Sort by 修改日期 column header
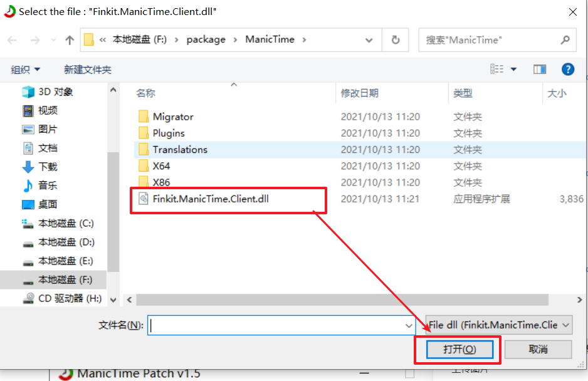 359,93
